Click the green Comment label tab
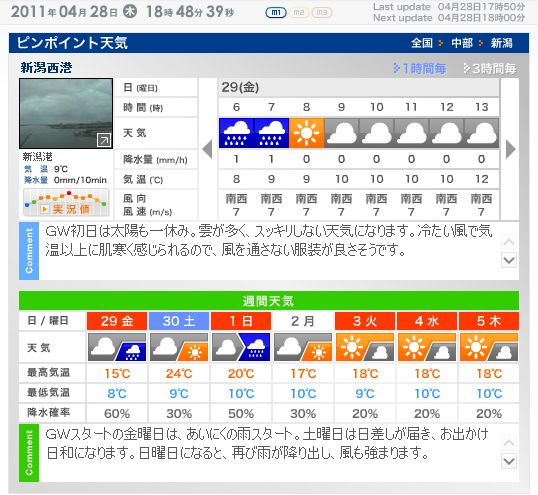The image size is (538, 495). (29, 453)
